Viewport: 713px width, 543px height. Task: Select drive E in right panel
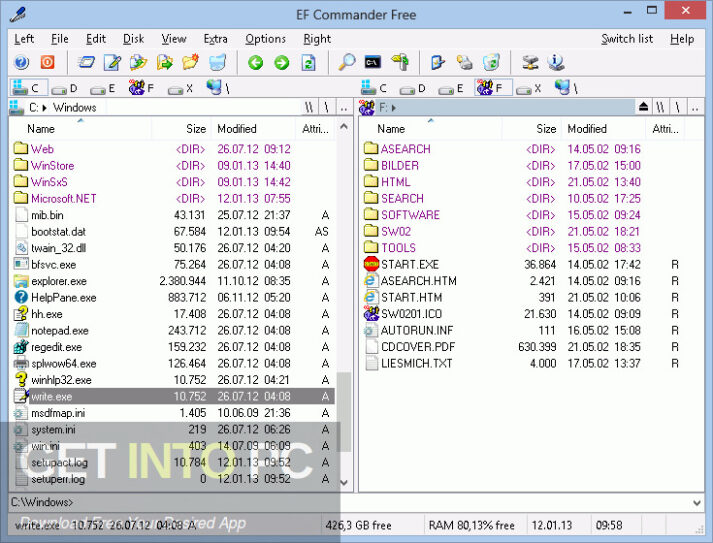[450, 88]
